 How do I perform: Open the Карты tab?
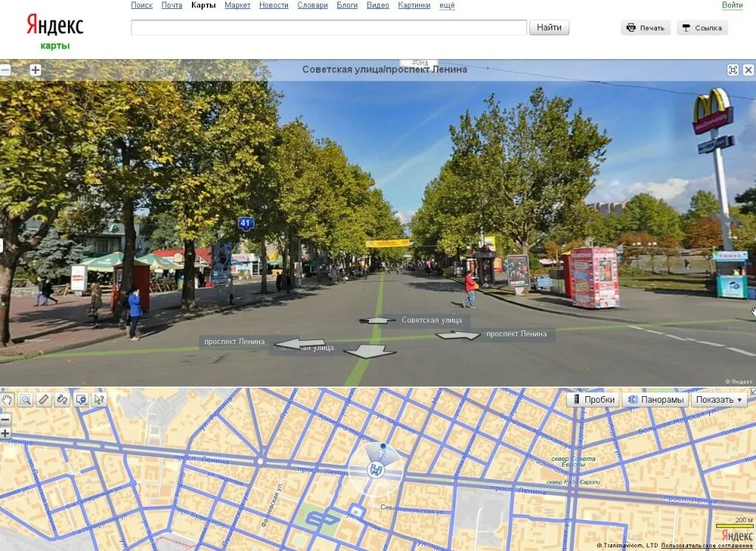tap(203, 5)
